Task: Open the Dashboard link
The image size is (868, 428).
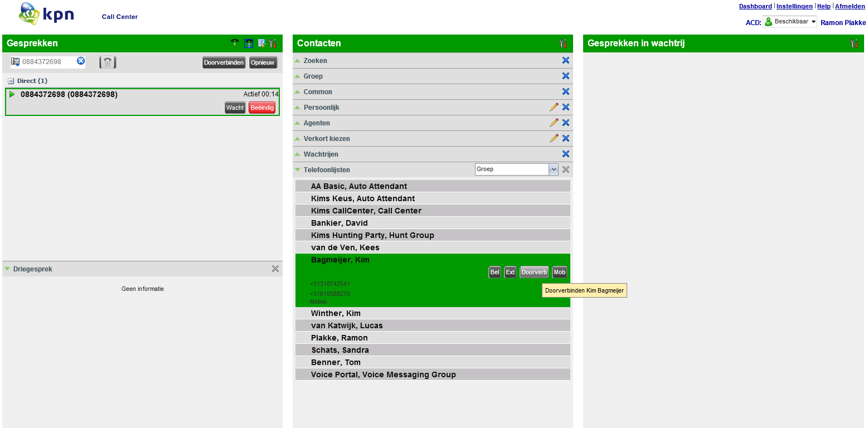Action: tap(755, 6)
